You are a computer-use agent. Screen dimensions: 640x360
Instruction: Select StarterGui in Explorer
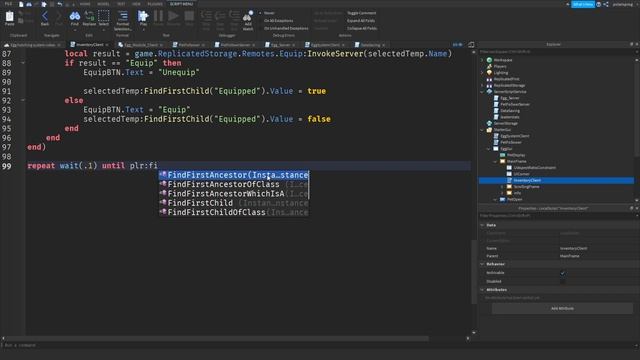[x=502, y=130]
